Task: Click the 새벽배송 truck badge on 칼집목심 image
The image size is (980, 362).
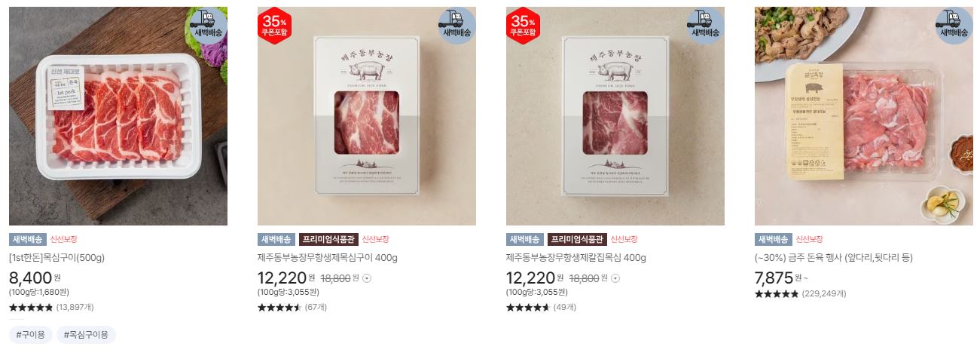Action: [705, 26]
